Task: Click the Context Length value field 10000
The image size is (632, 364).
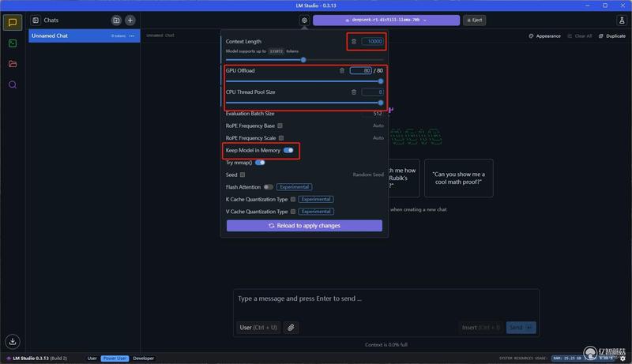Action: tap(373, 42)
